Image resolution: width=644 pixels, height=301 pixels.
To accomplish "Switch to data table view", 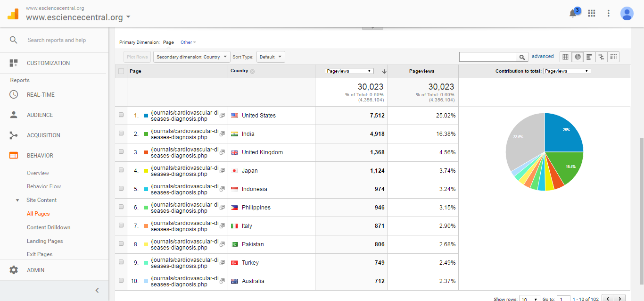I will click(565, 57).
